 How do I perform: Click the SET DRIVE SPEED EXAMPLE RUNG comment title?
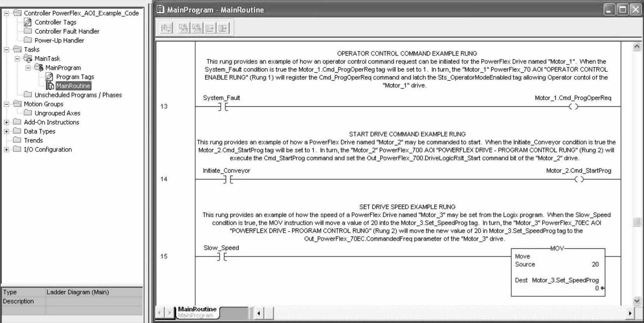point(407,207)
